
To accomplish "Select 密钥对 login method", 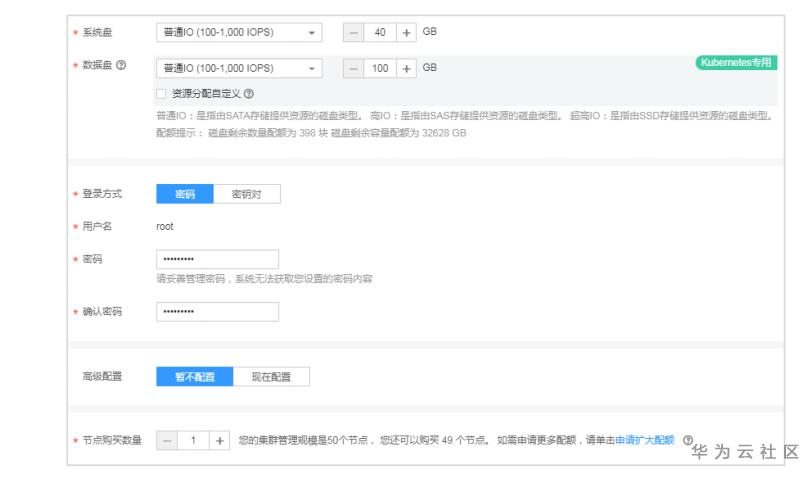I will [x=247, y=194].
